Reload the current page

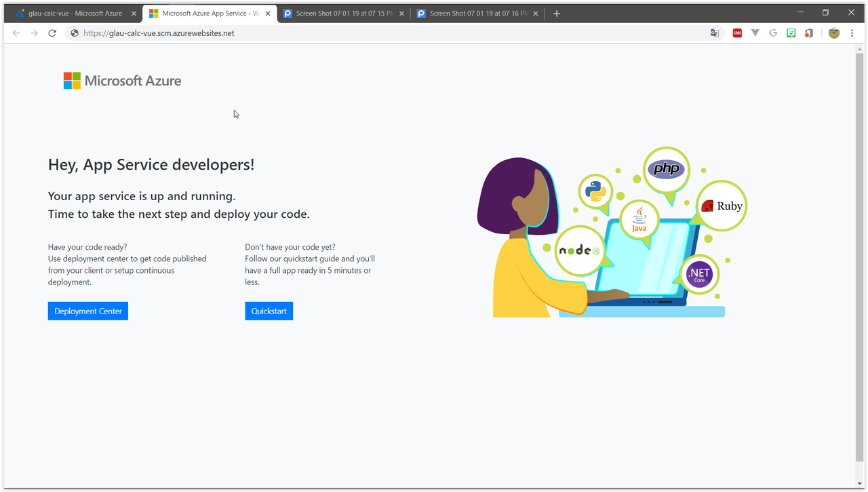point(52,33)
